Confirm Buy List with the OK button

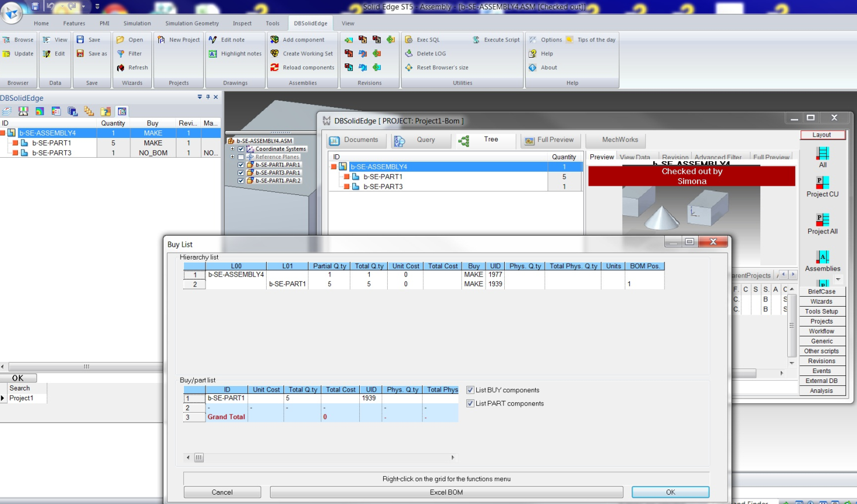(x=671, y=492)
